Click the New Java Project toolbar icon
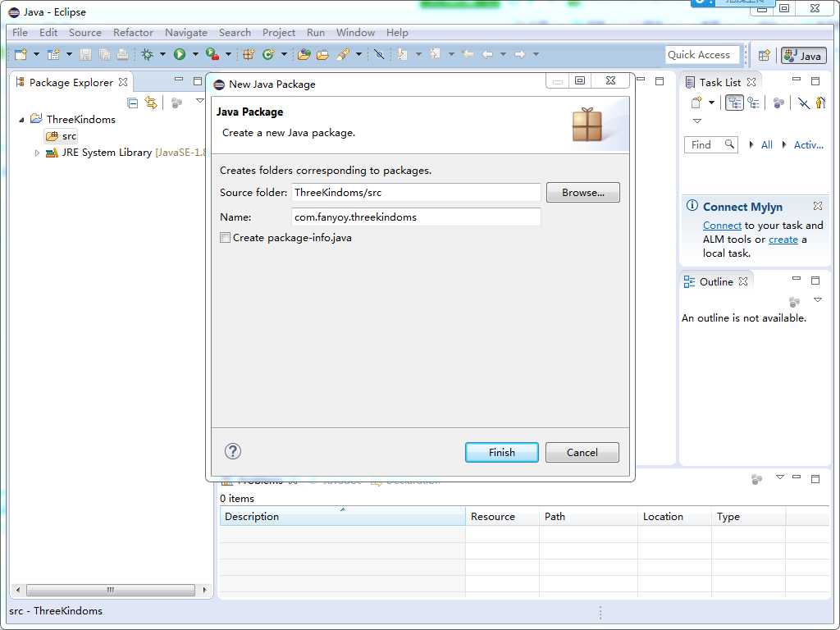 pos(53,54)
